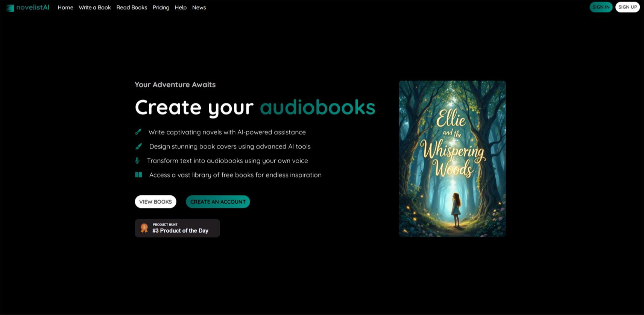Open the Home menu item
644x315 pixels.
tap(65, 8)
